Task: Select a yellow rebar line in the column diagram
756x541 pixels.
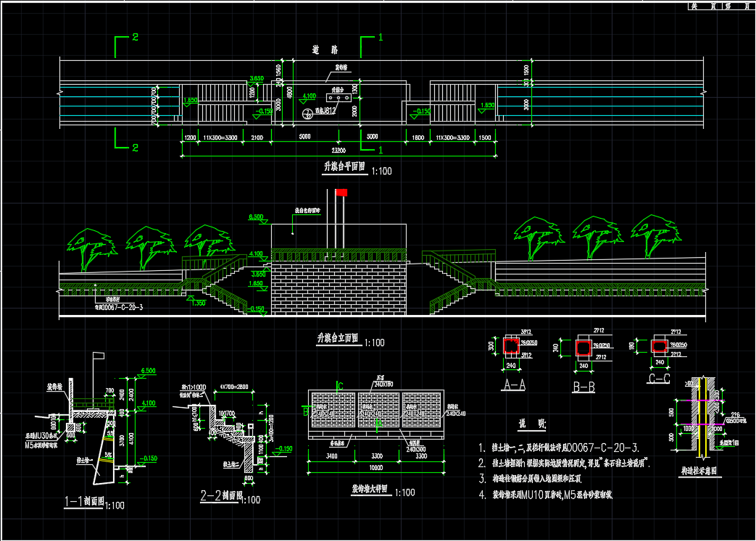Action: click(x=699, y=416)
